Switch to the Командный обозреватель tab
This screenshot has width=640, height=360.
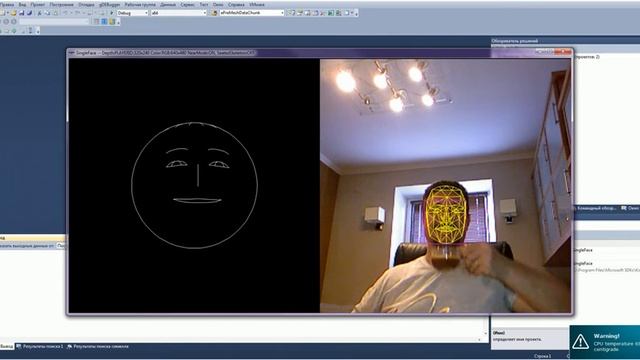(x=596, y=208)
